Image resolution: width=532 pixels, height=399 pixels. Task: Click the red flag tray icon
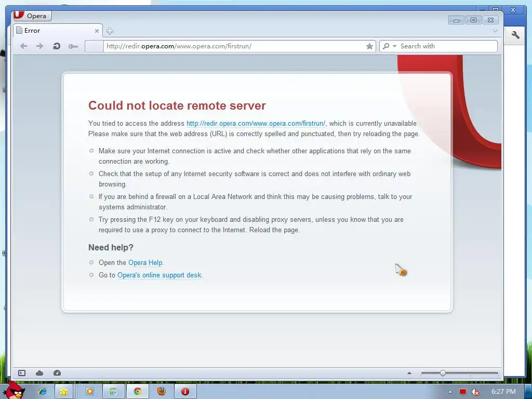(463, 392)
